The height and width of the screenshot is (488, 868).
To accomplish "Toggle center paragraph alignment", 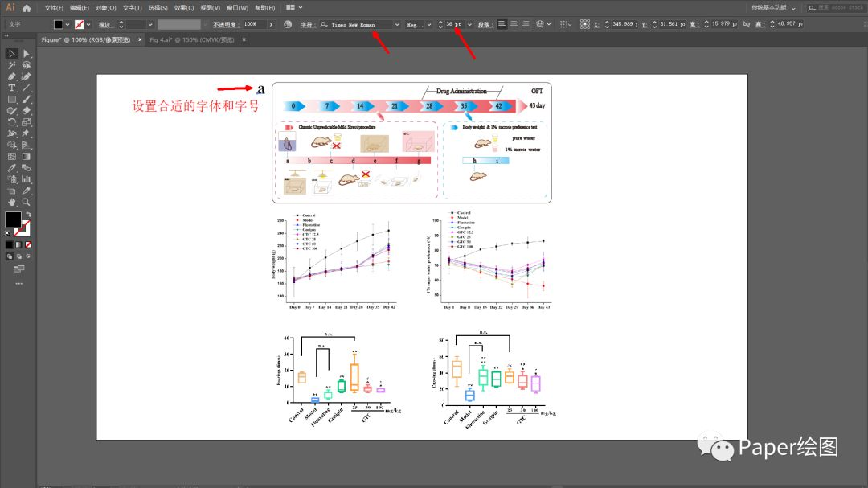I will click(514, 24).
